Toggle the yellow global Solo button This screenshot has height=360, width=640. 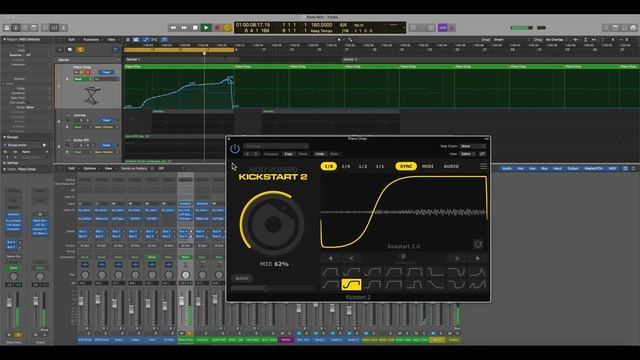80,50
